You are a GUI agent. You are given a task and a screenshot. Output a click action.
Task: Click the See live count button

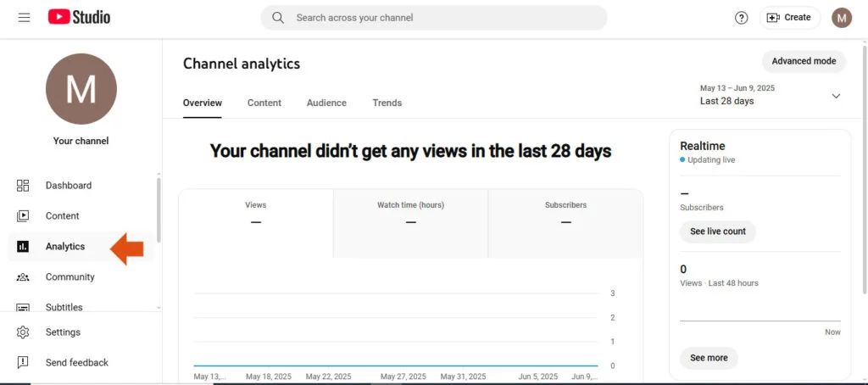(x=717, y=232)
